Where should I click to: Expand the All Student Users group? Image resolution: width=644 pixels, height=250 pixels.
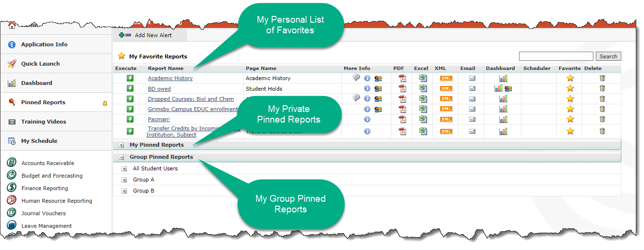pos(124,168)
